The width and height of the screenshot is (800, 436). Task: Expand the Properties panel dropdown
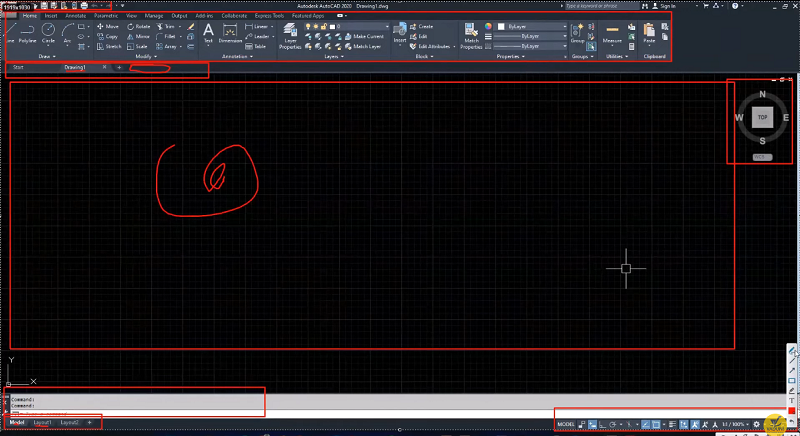coord(511,57)
